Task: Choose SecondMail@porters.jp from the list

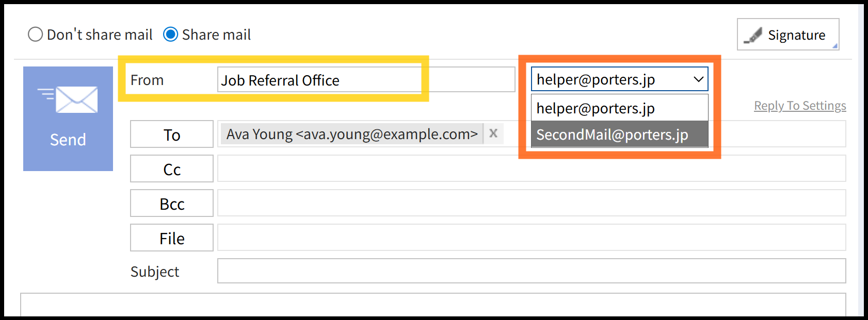Action: [619, 134]
